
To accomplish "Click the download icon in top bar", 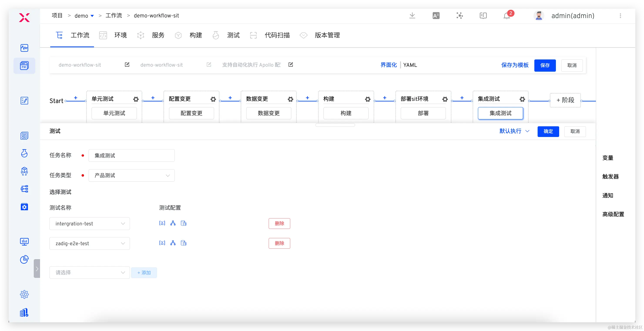I will pos(412,15).
